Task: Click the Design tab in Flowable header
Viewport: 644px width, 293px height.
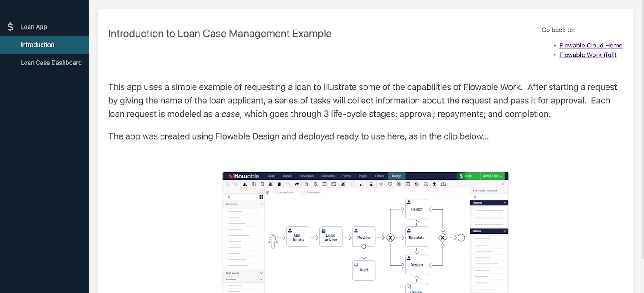Action: [396, 176]
